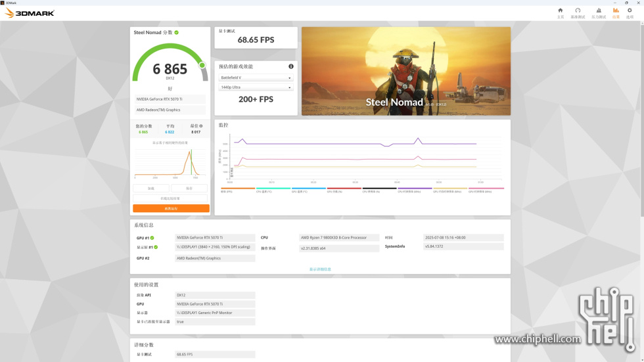Click the GPU setting NVIDIA GeForce RTX 5070 Ti value
This screenshot has width=644, height=362.
[215, 304]
